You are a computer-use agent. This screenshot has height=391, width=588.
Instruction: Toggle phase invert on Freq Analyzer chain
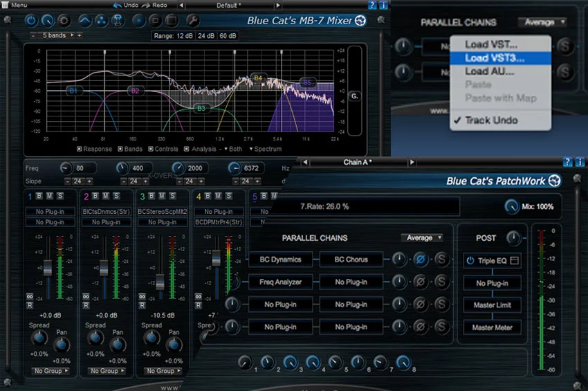421,282
